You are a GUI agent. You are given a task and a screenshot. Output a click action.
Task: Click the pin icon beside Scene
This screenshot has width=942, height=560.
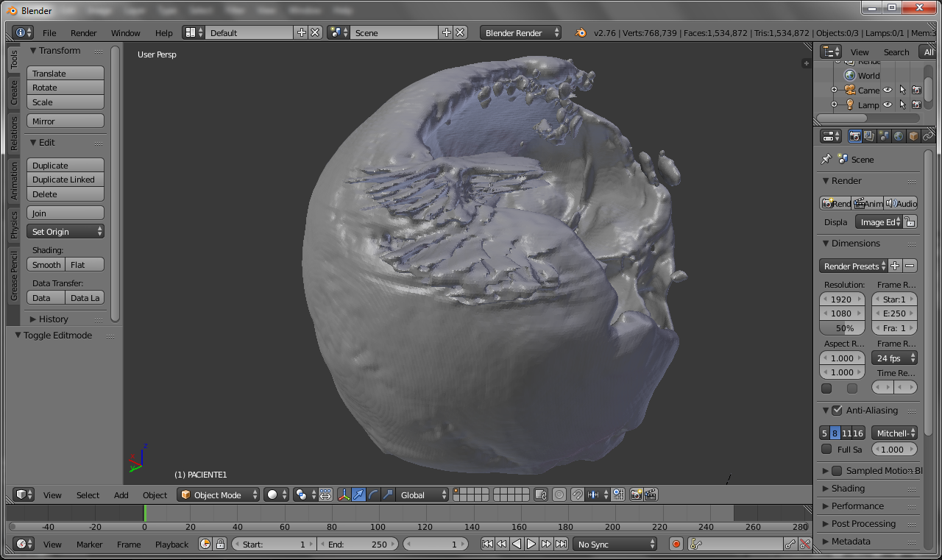[826, 159]
